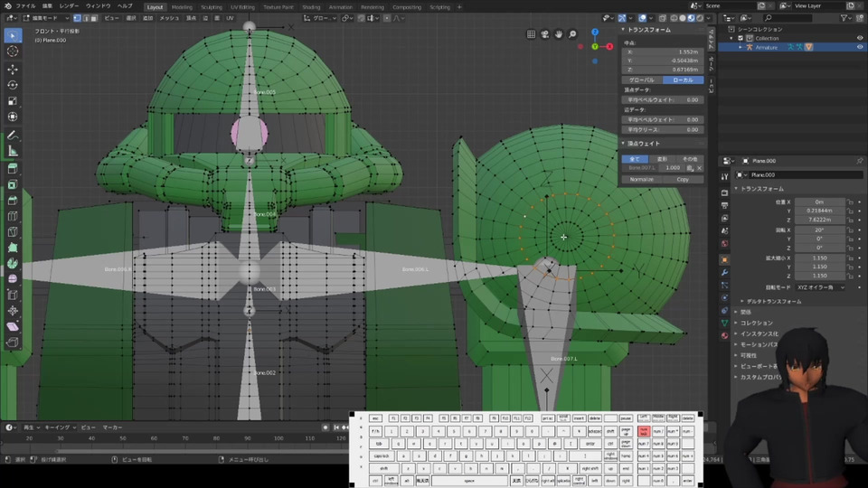Uncheck the Collection exclude checkbox

click(x=741, y=38)
